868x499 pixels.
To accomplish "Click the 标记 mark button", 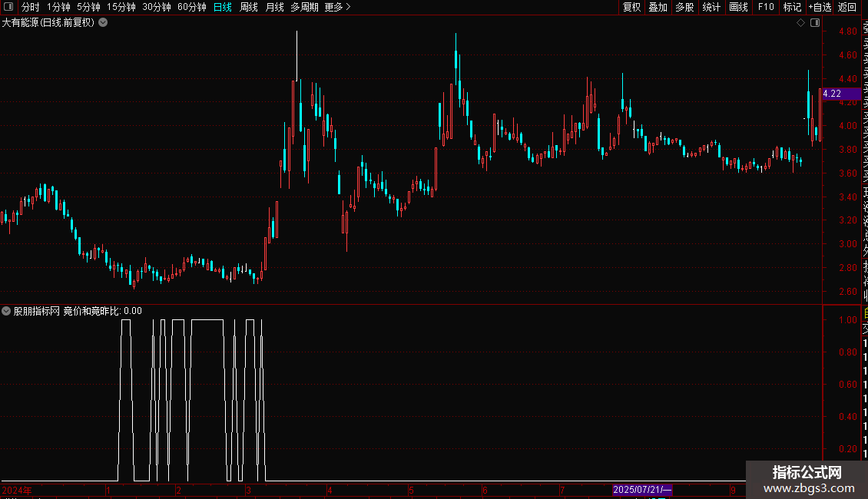I will pyautogui.click(x=792, y=7).
